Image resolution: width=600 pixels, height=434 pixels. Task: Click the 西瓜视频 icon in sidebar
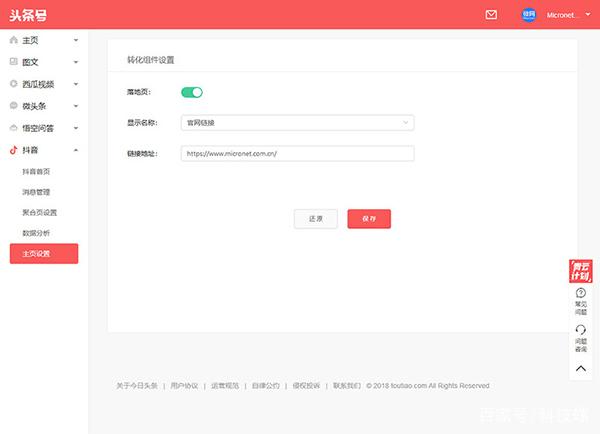coord(13,83)
